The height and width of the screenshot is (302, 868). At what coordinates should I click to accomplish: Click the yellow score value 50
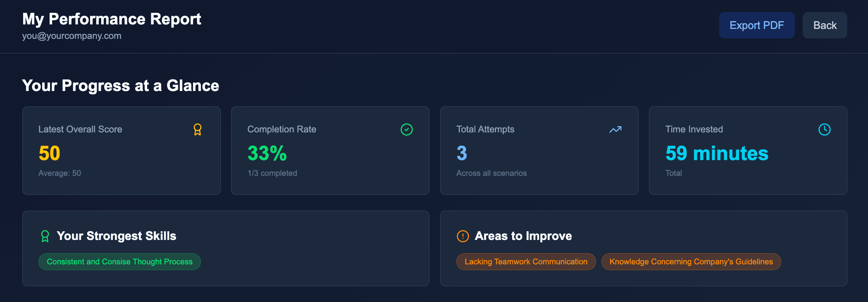50,153
